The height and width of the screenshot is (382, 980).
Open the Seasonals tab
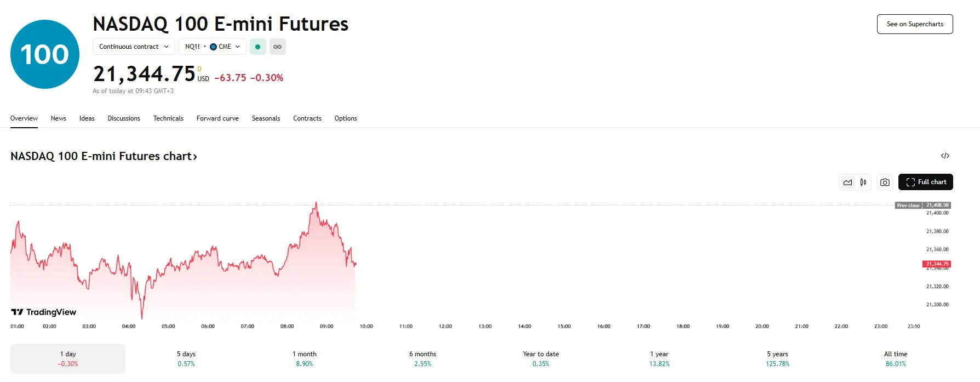click(x=266, y=118)
